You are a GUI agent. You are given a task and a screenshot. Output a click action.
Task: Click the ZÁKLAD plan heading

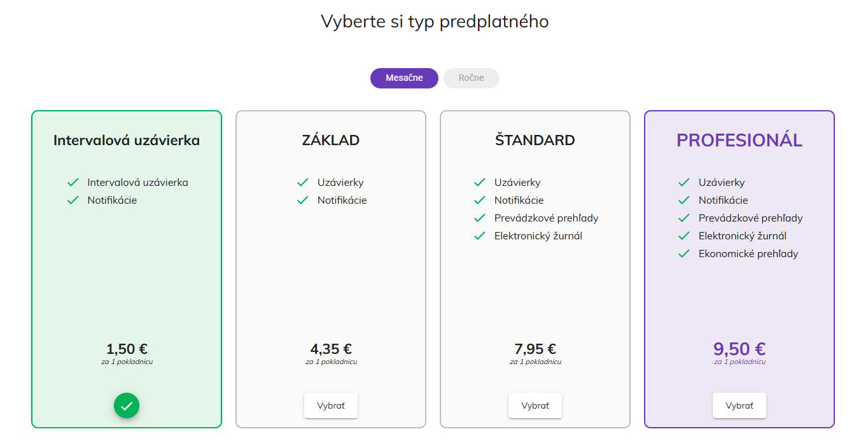point(331,140)
